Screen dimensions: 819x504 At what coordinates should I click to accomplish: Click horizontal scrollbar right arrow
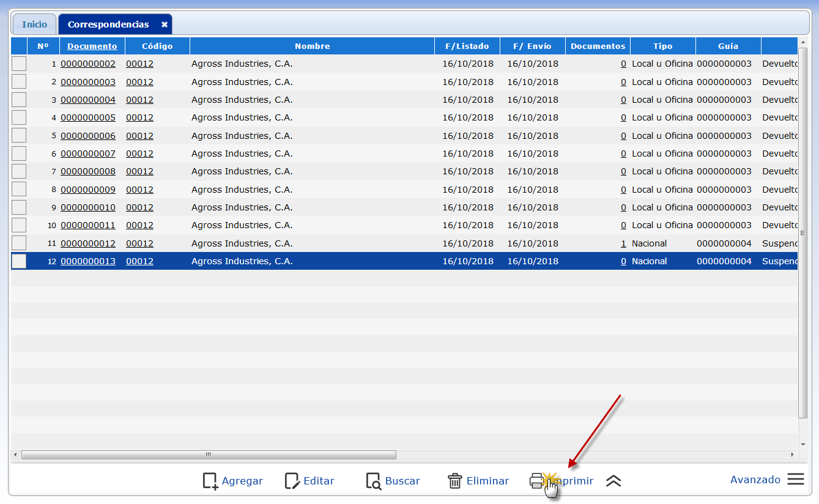[793, 454]
